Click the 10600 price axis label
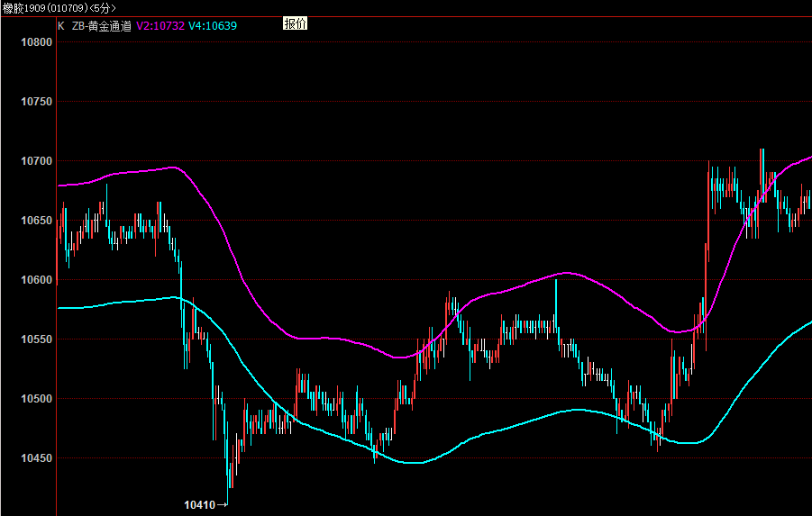The image size is (812, 516). [x=36, y=280]
